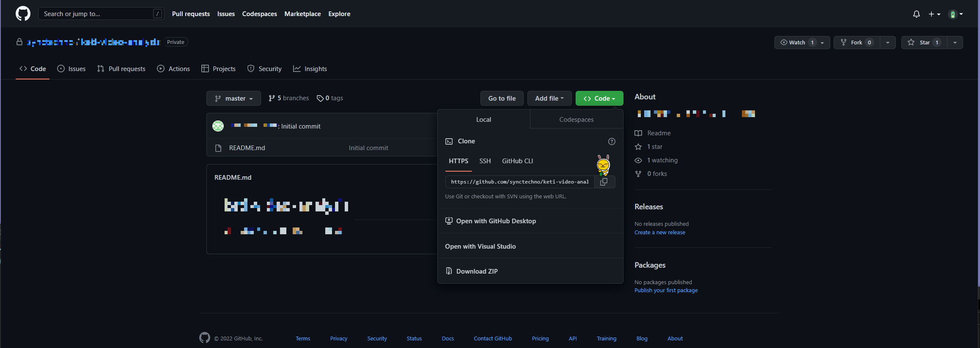Select the Issues repository tab
Image resolution: width=980 pixels, height=348 pixels.
pyautogui.click(x=71, y=69)
